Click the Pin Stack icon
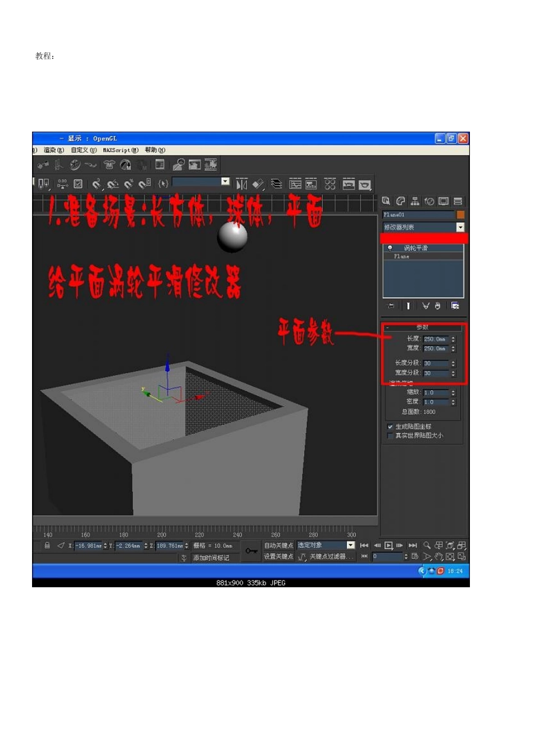 (x=391, y=305)
